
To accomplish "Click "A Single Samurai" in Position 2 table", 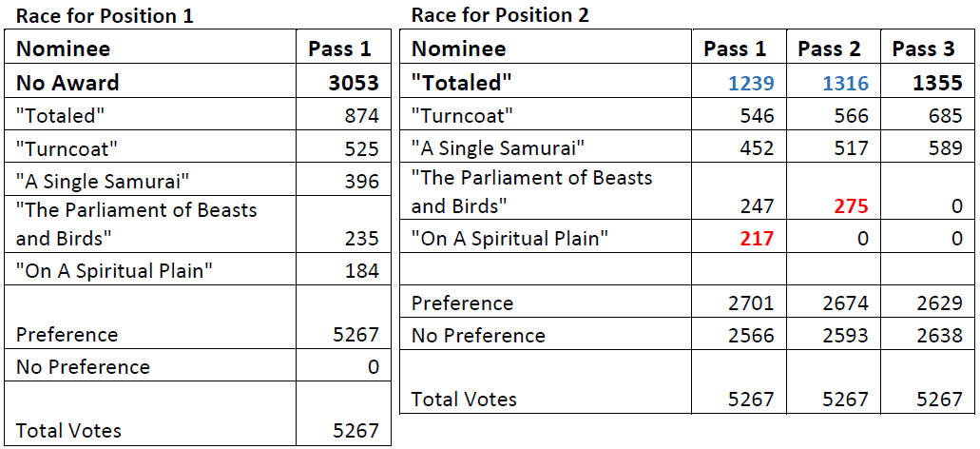I will (x=498, y=148).
